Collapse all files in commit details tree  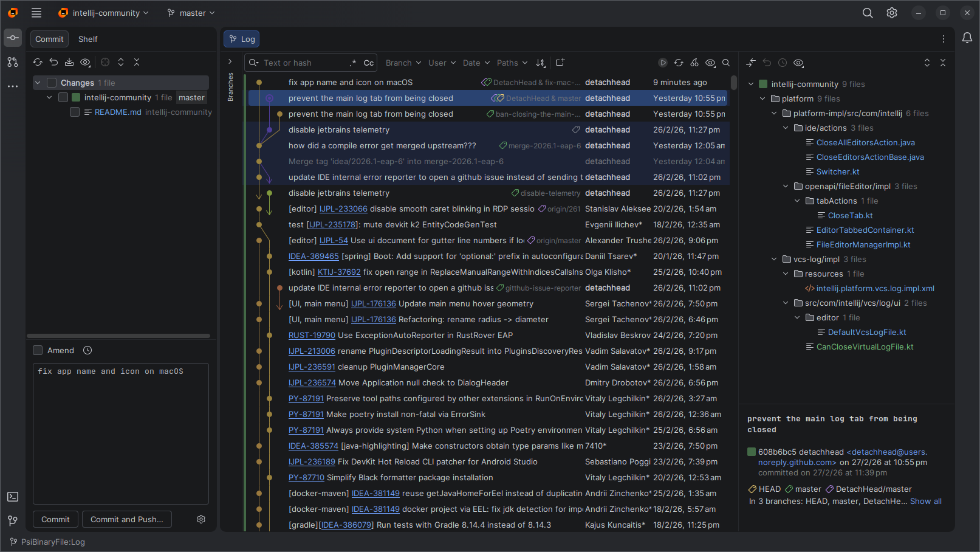click(943, 63)
